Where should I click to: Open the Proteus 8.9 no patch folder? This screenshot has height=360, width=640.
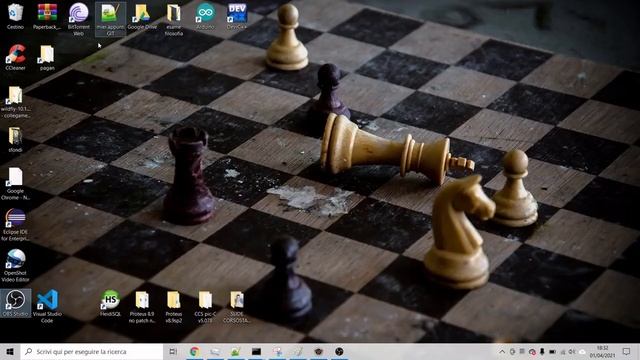[142, 306]
